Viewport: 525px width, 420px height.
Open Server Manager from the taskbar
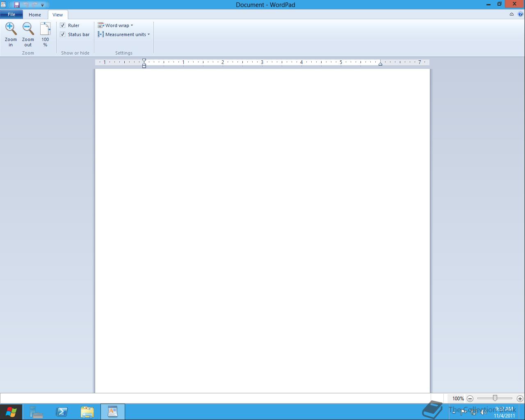click(x=37, y=412)
